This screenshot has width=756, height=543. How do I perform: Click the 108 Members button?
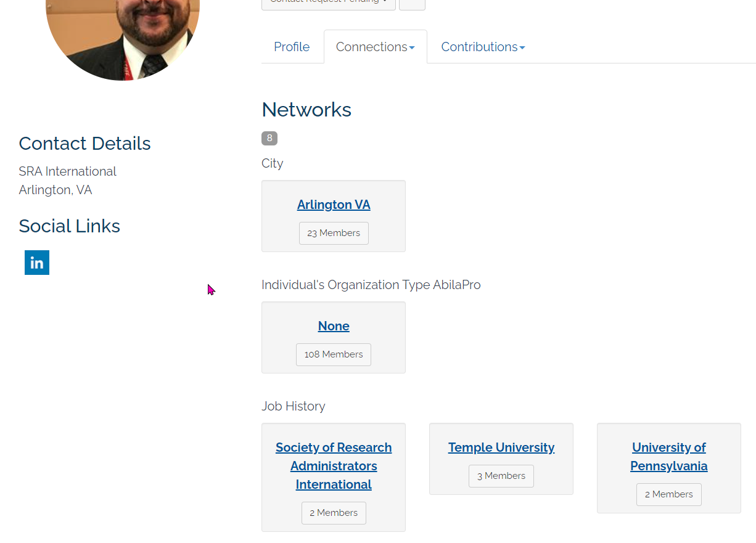[334, 354]
